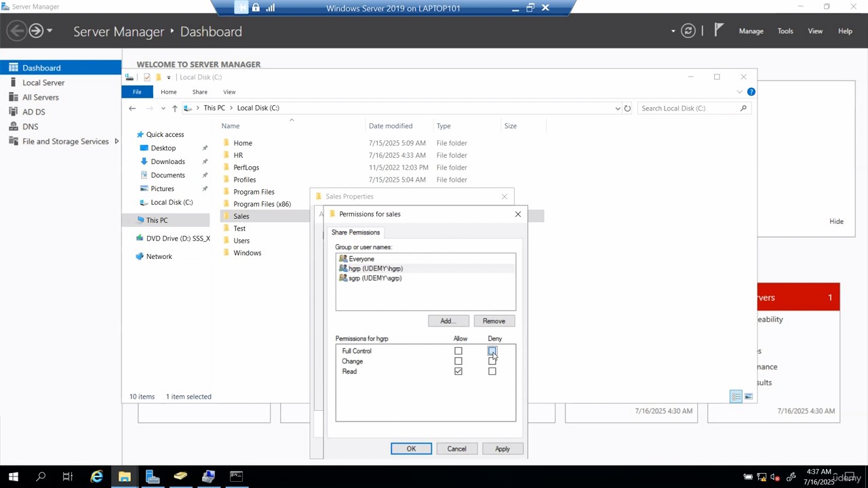868x488 pixels.
Task: Open Home tab in Explorer ribbon
Action: click(x=169, y=92)
